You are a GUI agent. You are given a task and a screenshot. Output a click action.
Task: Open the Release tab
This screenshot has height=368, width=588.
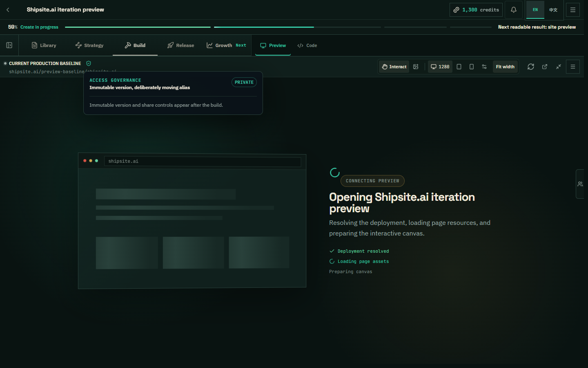coord(181,45)
